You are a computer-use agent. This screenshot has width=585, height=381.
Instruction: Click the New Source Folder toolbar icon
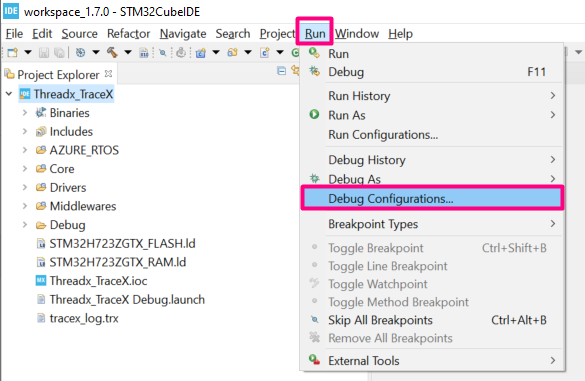point(232,53)
